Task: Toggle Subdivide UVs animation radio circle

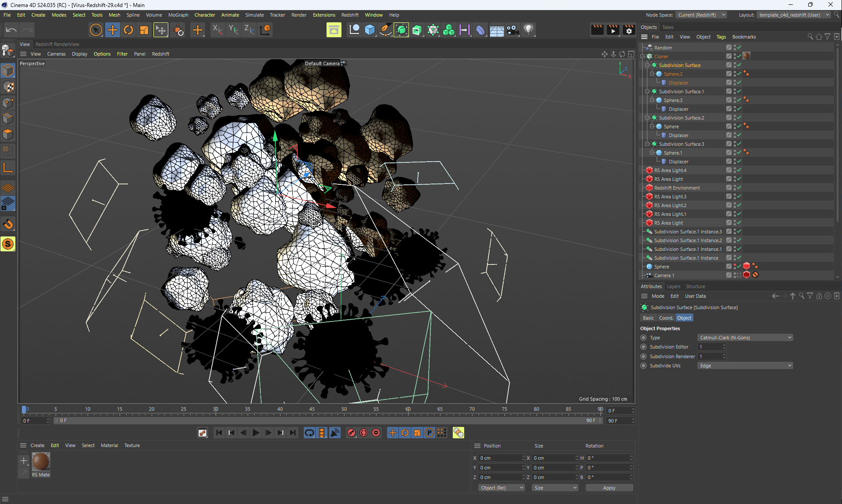Action: (x=643, y=366)
